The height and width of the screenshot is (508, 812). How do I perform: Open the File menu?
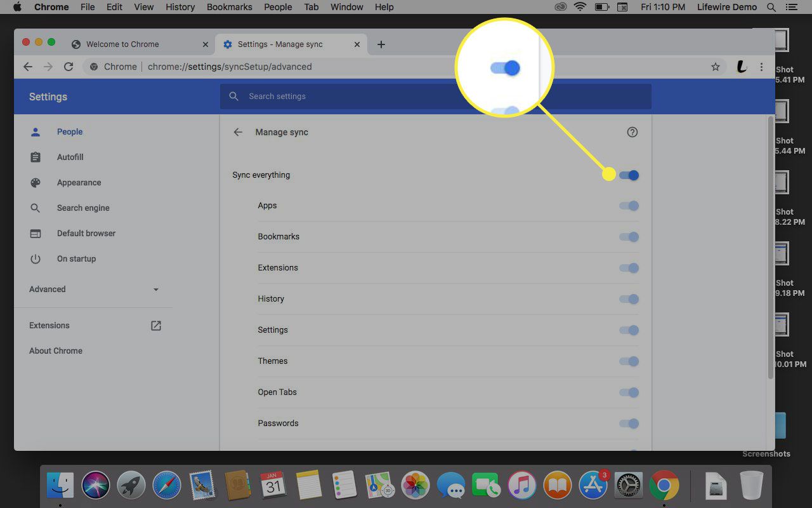[88, 7]
